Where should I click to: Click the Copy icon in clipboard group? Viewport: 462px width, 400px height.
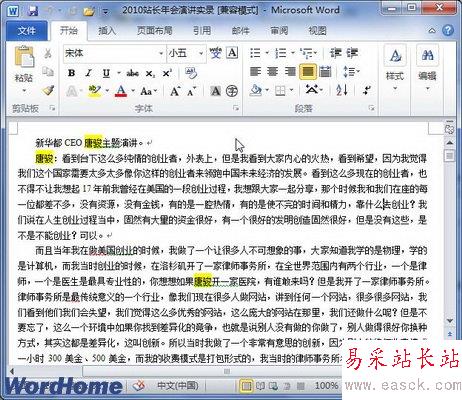pyautogui.click(x=48, y=71)
